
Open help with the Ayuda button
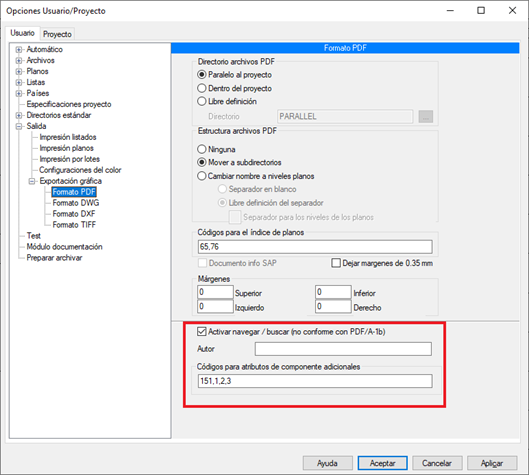(x=327, y=463)
